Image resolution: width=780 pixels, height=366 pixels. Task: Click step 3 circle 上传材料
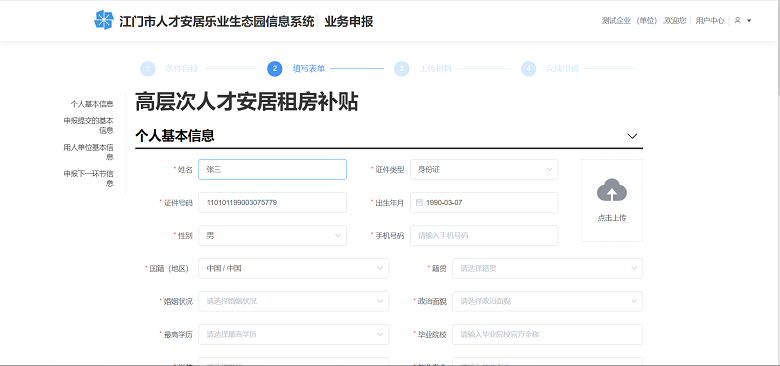pos(401,69)
